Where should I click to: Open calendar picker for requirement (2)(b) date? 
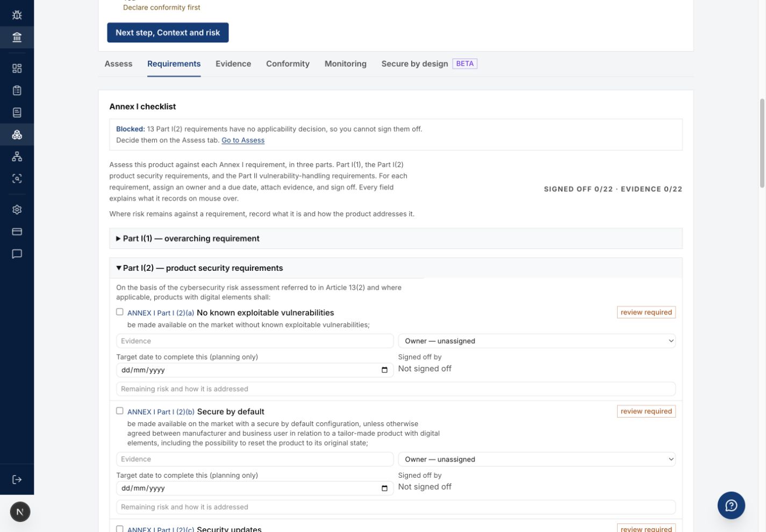384,488
